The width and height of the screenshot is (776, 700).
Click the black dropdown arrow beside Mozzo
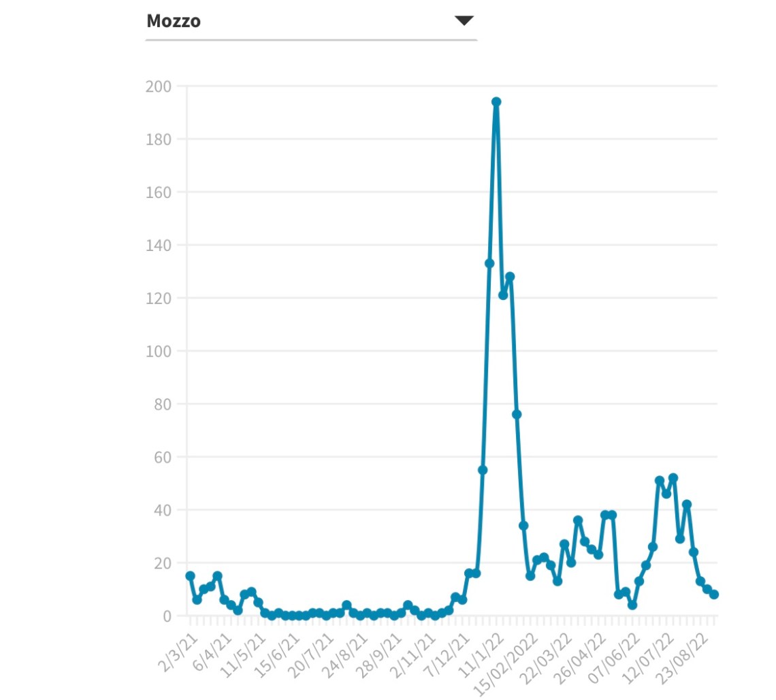[x=464, y=20]
